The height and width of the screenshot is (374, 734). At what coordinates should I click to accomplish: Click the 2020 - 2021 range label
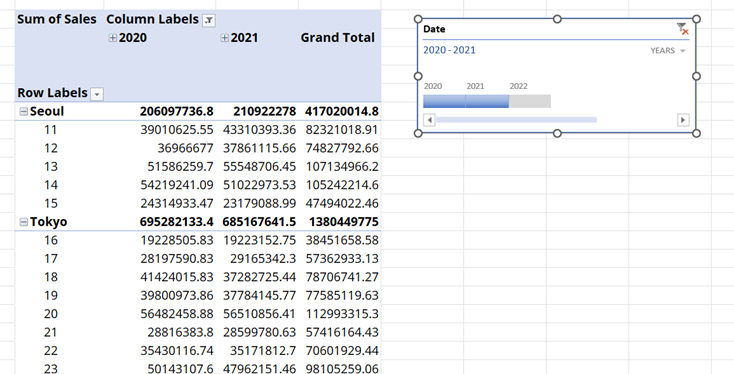tap(449, 50)
